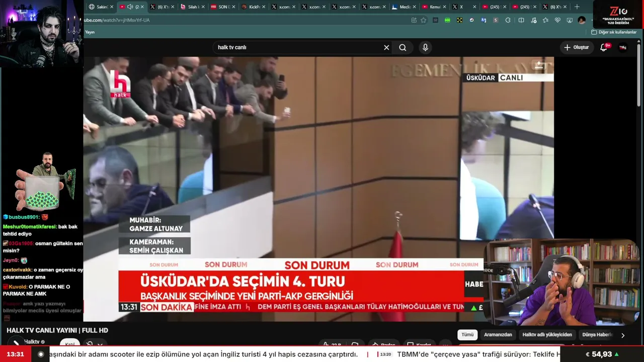Viewport: 644px width, 362px height.
Task: Close the Silah browser tab
Action: [203, 7]
